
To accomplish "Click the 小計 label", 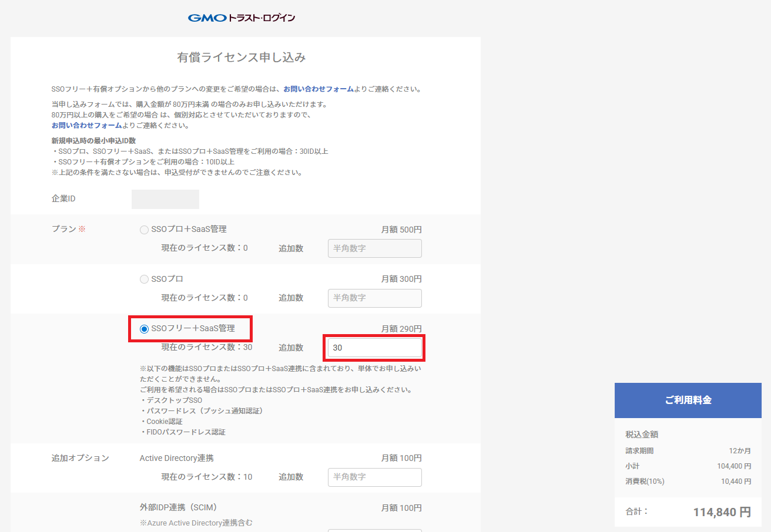I will pos(632,466).
